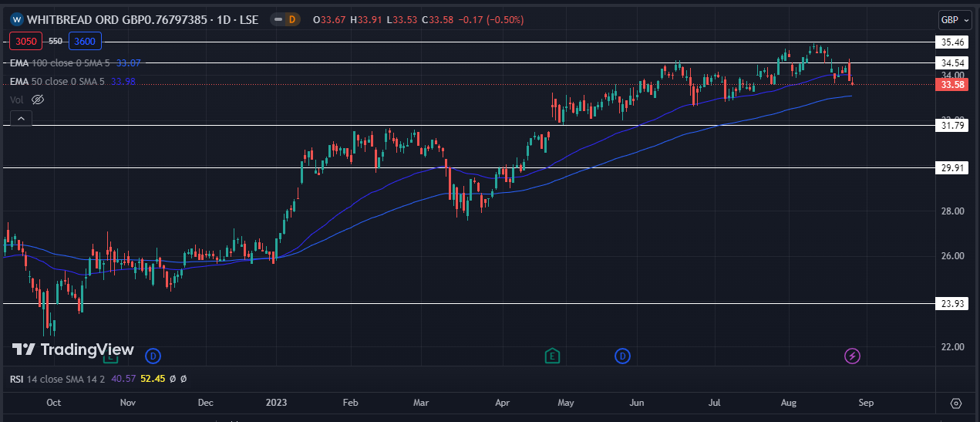Click the EMA 50 value 33.98
980x422 pixels.
tap(123, 81)
